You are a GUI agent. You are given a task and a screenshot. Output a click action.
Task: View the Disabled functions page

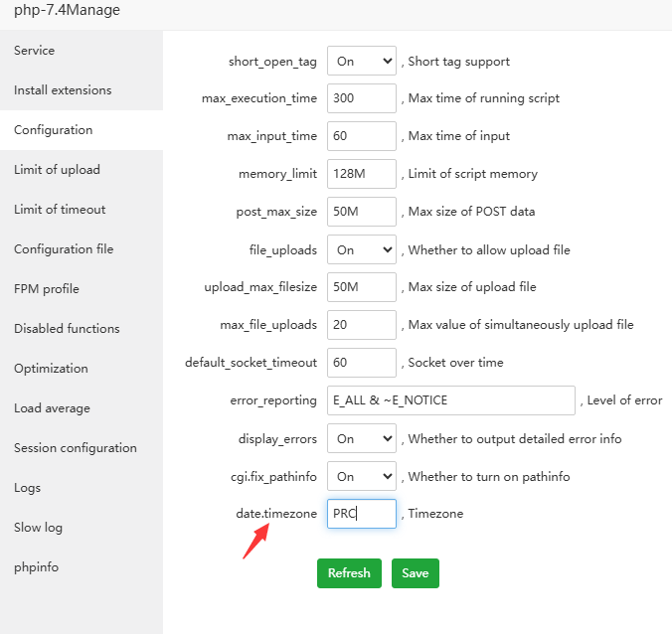(x=67, y=329)
